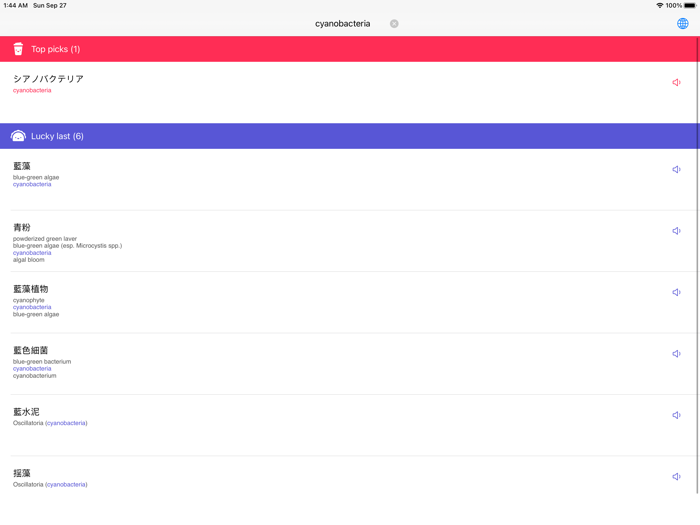
Task: Tap battery indicator in status bar
Action: click(690, 5)
